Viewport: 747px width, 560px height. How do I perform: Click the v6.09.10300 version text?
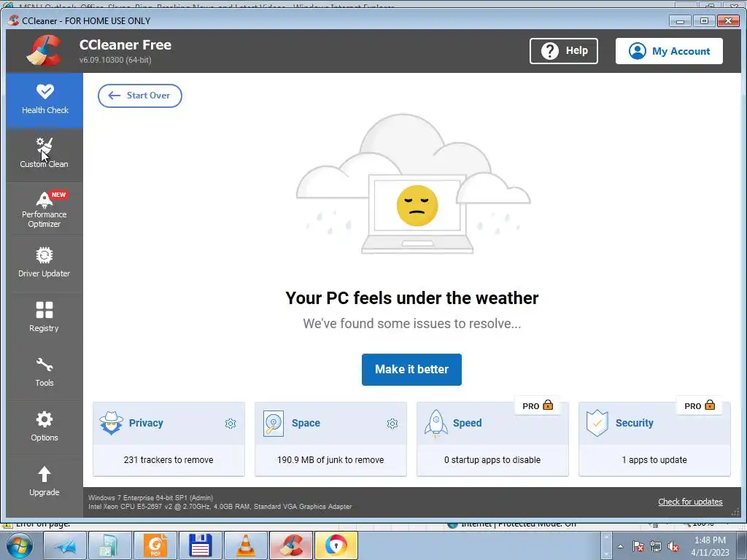coord(115,60)
